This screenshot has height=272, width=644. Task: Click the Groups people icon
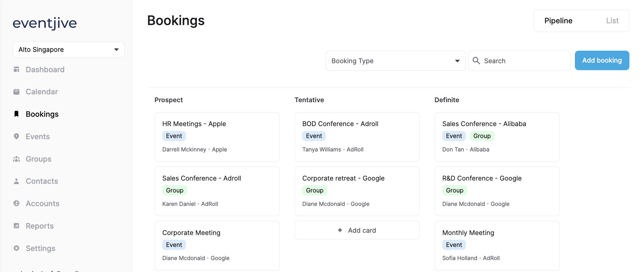pyautogui.click(x=17, y=159)
